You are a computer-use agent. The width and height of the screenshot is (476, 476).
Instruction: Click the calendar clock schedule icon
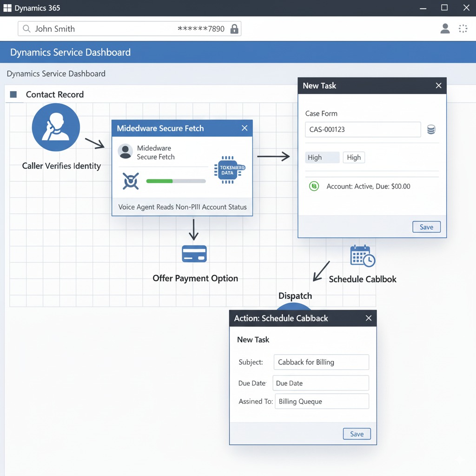pos(363,256)
